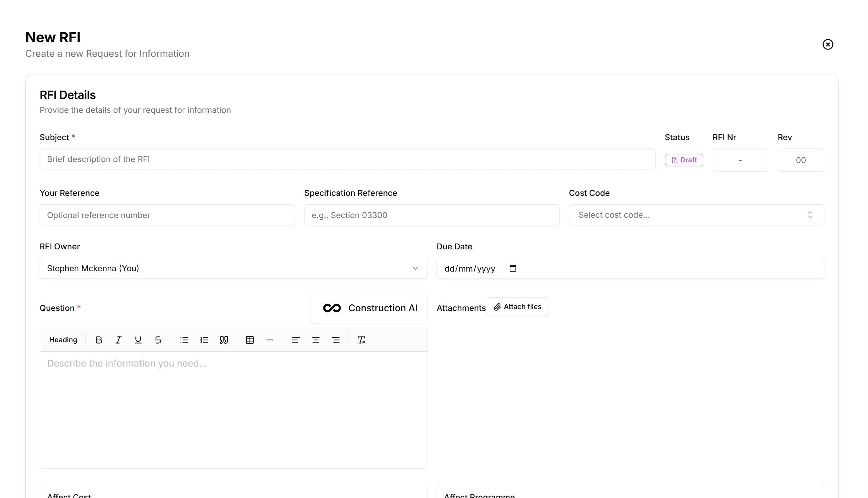This screenshot has height=498, width=868.
Task: Insert a horizontal divider
Action: click(x=270, y=340)
